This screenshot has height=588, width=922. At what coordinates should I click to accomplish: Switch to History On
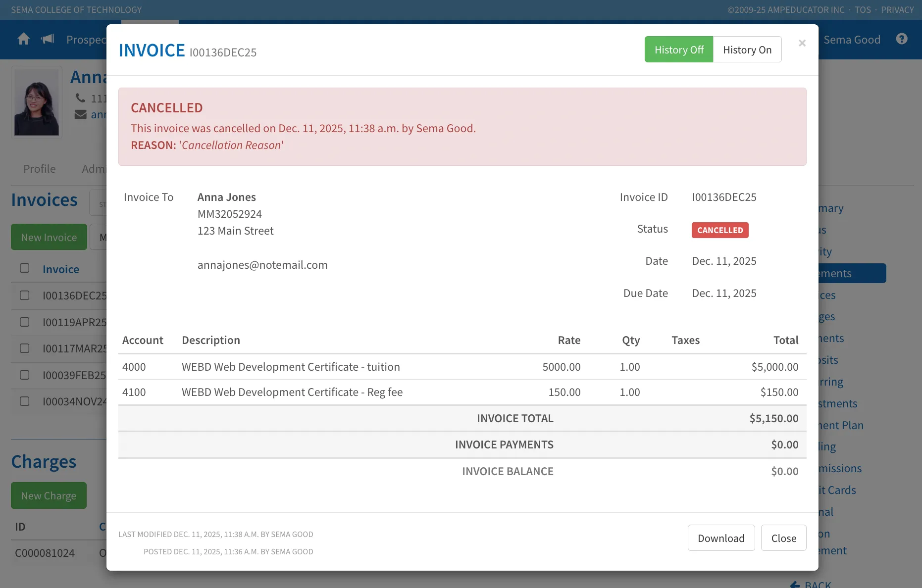pos(747,49)
